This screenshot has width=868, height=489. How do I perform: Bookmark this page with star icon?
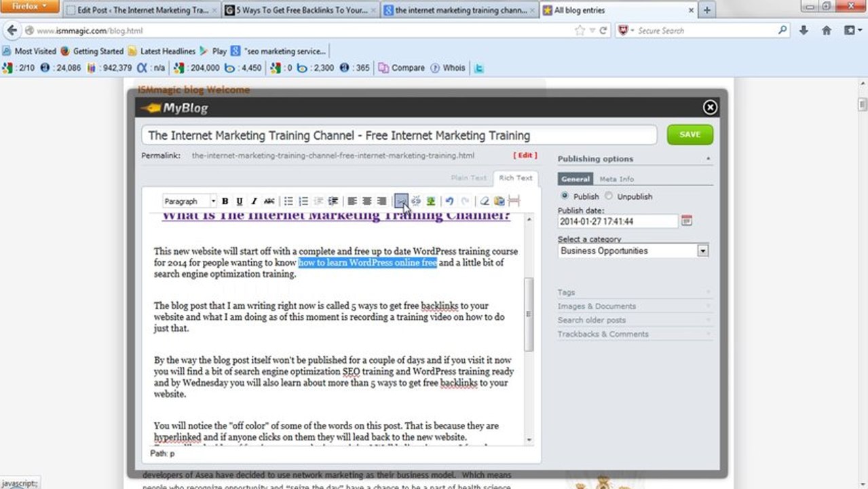click(579, 31)
